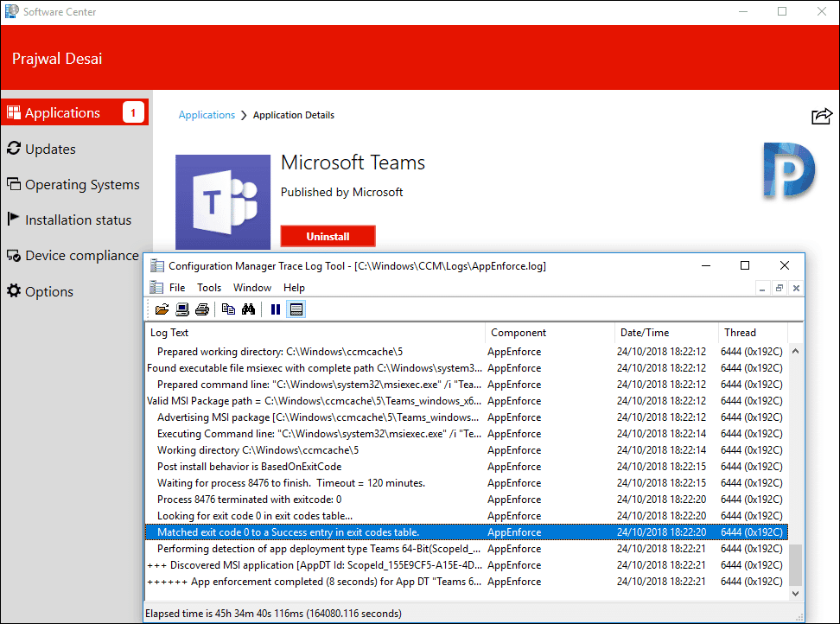Open the Tools menu
This screenshot has width=840, height=624.
(x=209, y=288)
